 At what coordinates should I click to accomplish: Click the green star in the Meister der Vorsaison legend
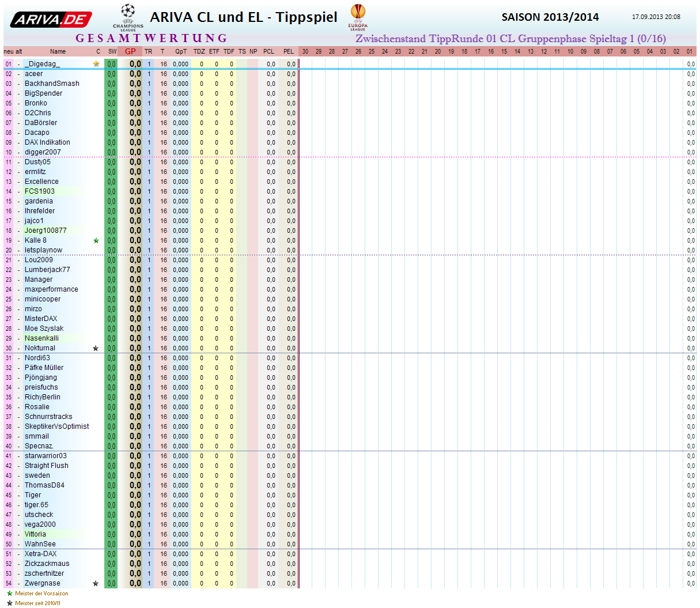coord(9,593)
